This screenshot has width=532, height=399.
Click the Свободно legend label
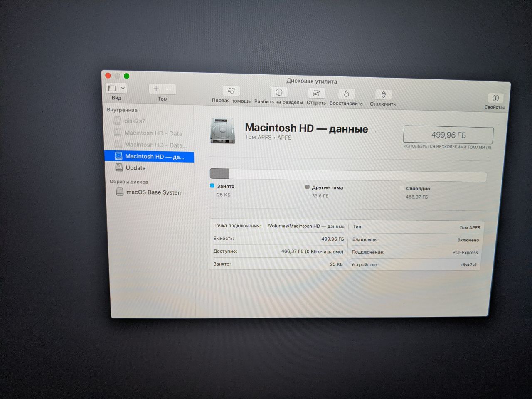(418, 189)
